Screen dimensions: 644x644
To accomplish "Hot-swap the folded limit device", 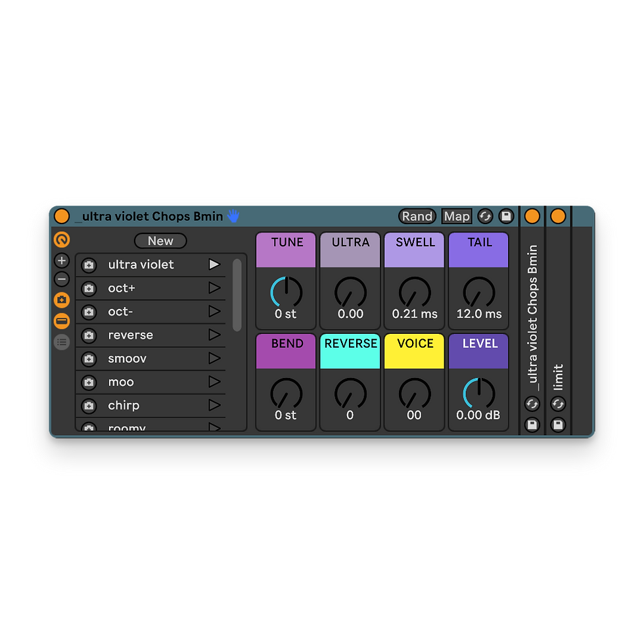I will point(558,404).
